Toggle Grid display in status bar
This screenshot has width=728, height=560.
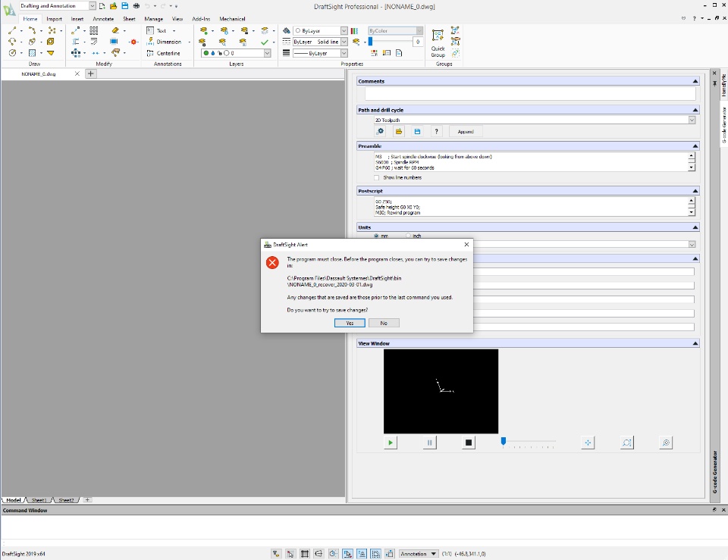coord(305,553)
